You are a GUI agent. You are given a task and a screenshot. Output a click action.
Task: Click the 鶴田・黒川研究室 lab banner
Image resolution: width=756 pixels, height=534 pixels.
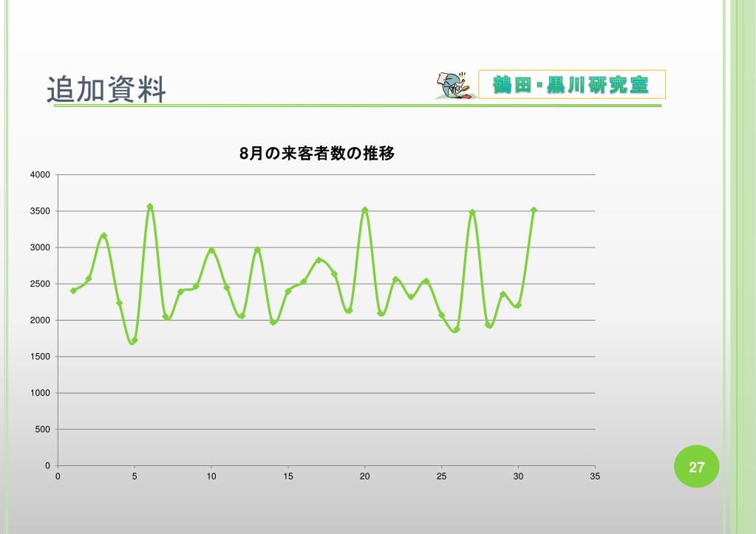point(572,84)
